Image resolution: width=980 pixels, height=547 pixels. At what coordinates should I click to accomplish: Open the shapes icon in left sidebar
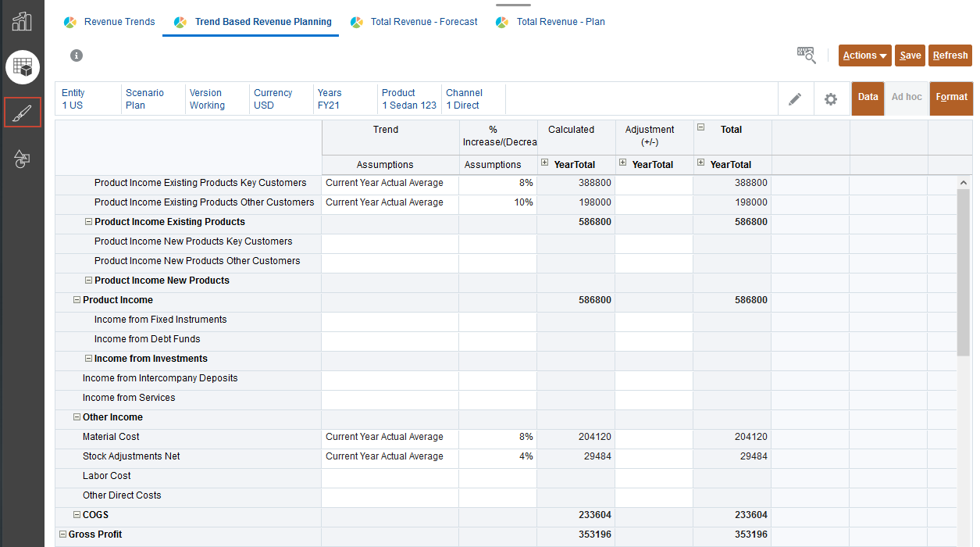(x=23, y=159)
